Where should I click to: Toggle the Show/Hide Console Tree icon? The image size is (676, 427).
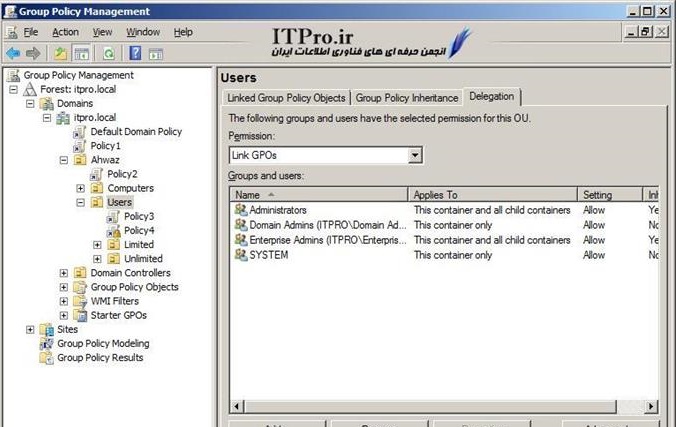81,53
